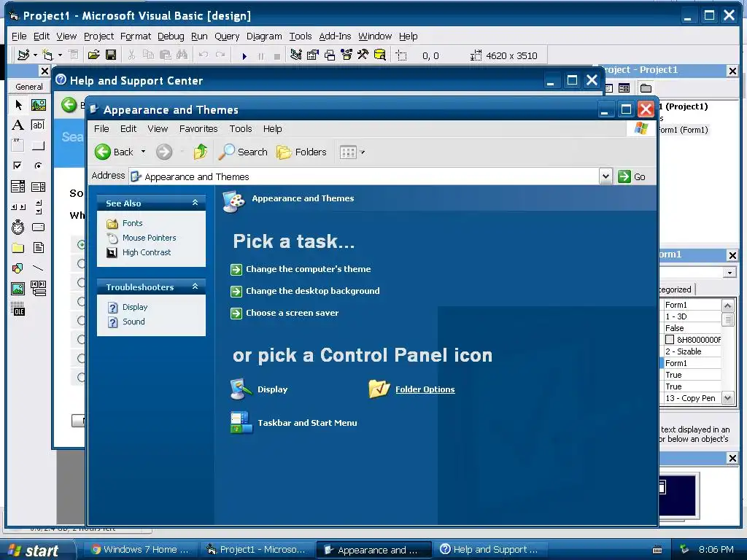Open Object Browser toolbar icon
Image resolution: width=747 pixels, height=560 pixels.
pos(347,55)
